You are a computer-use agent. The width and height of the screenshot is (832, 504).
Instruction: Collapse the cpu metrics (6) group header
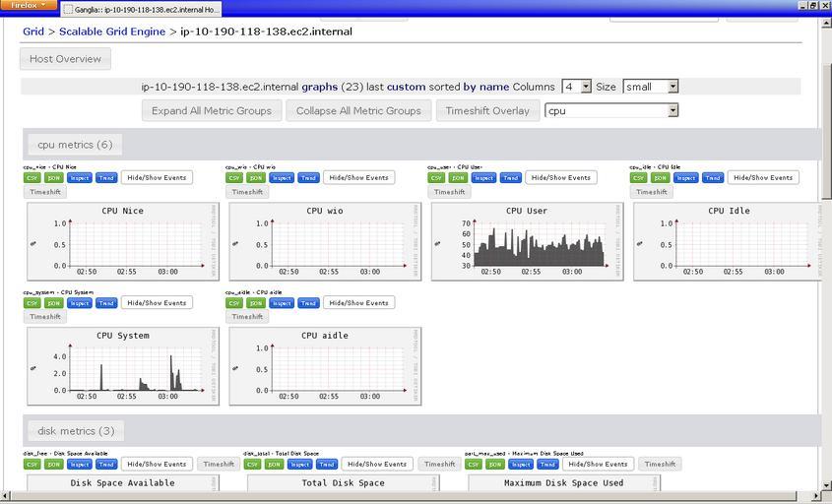(x=75, y=145)
